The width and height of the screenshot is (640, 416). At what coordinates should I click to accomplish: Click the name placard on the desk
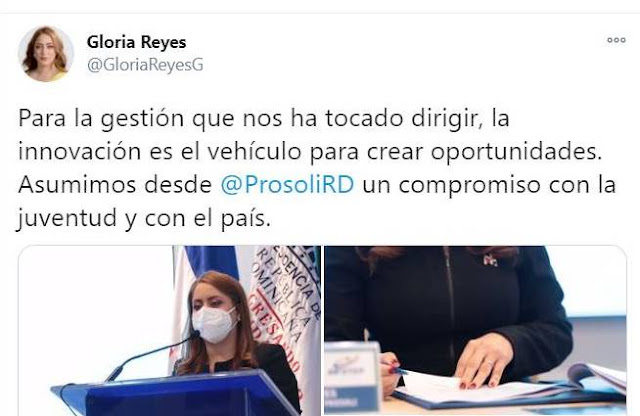352,377
